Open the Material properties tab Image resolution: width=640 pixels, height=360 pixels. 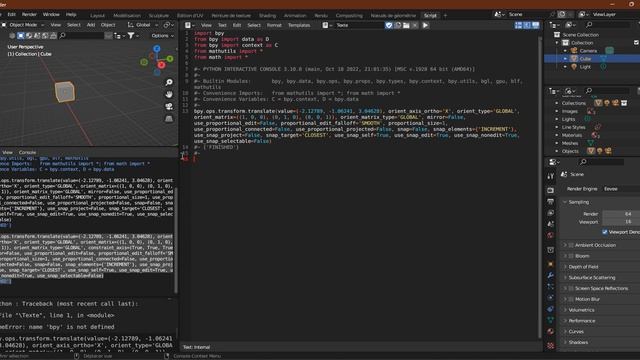click(551, 331)
